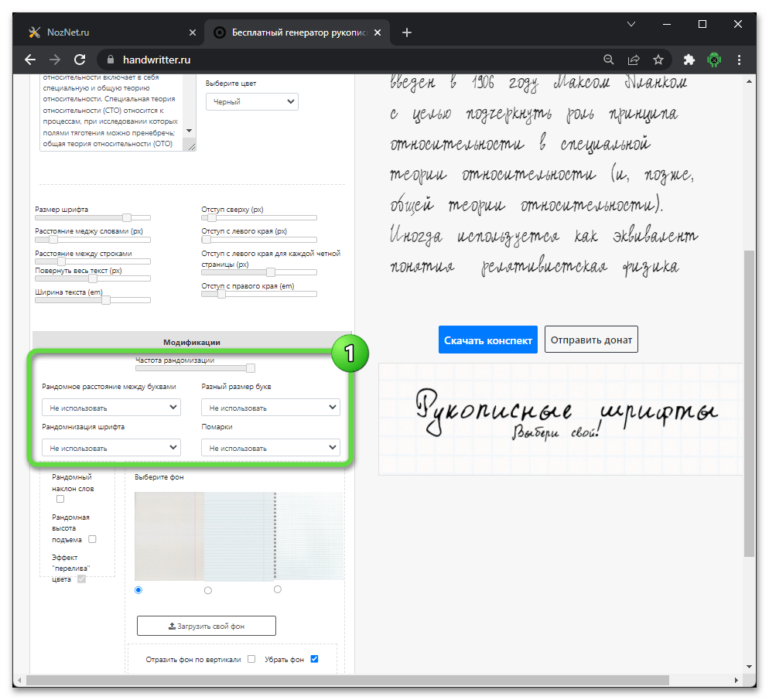Screen dimensions: 769x700
Task: Bookmark this page with the star icon
Action: (658, 60)
